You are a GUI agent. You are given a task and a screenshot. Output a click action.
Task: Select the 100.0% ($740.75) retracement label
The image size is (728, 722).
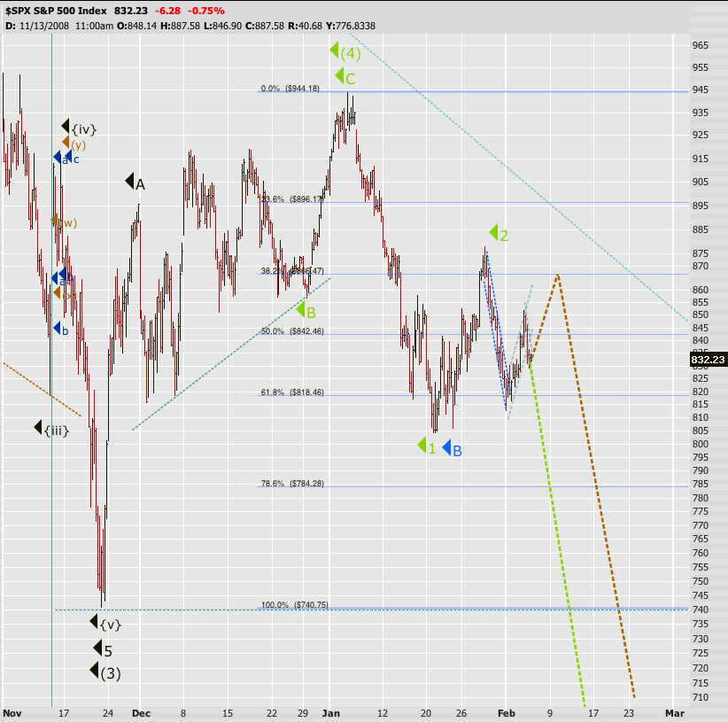pos(294,604)
